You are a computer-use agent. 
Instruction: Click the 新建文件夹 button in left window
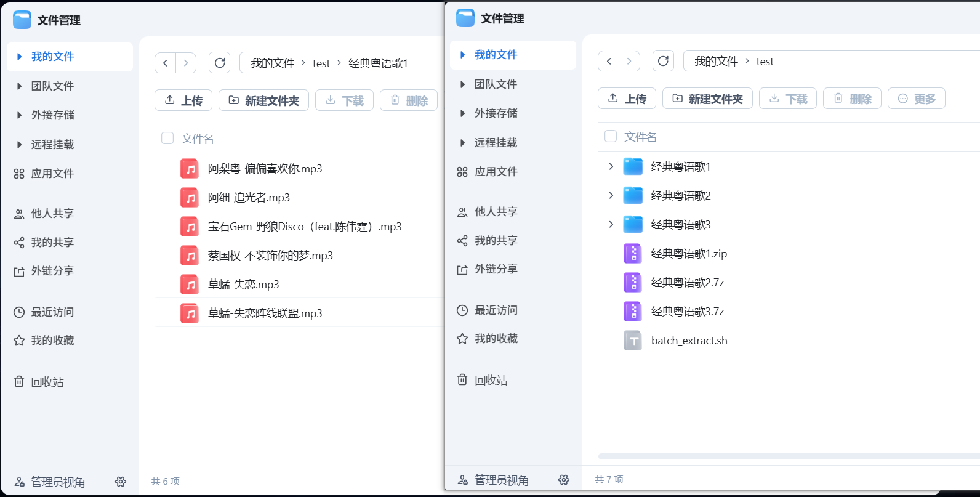[263, 100]
